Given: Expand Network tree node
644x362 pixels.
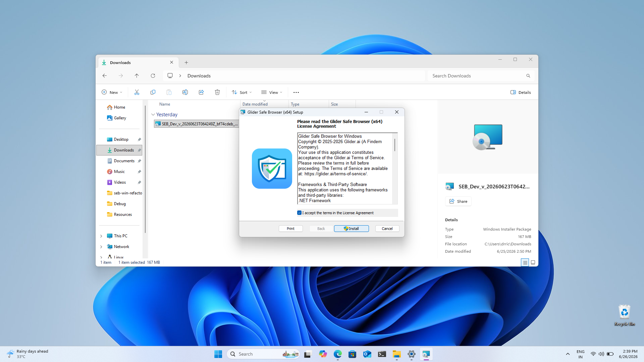Looking at the screenshot, I should pyautogui.click(x=101, y=247).
